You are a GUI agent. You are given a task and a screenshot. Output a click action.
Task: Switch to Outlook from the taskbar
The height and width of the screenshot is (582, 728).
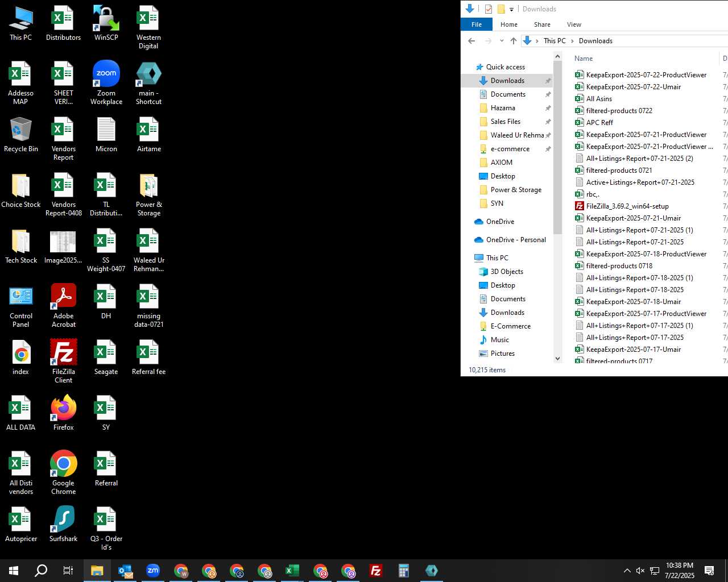pyautogui.click(x=125, y=571)
